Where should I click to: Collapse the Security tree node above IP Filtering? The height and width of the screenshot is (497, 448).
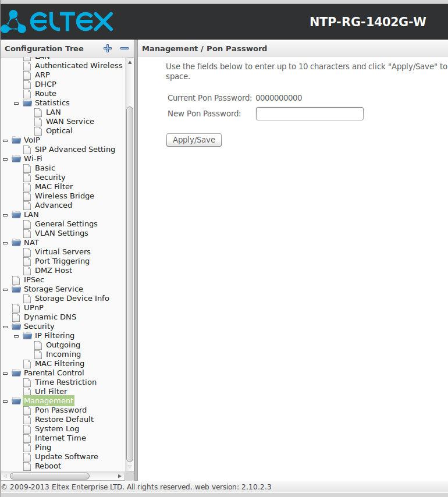[x=5, y=327]
